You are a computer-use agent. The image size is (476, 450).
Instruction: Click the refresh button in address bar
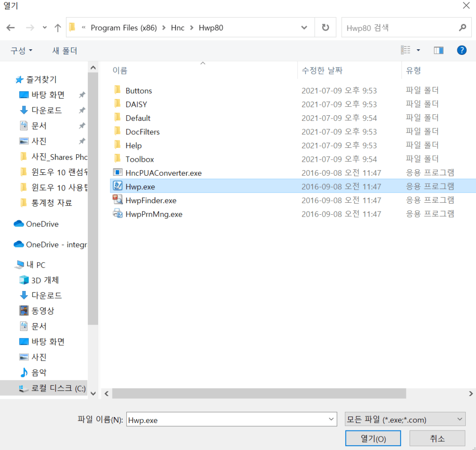[x=325, y=28]
